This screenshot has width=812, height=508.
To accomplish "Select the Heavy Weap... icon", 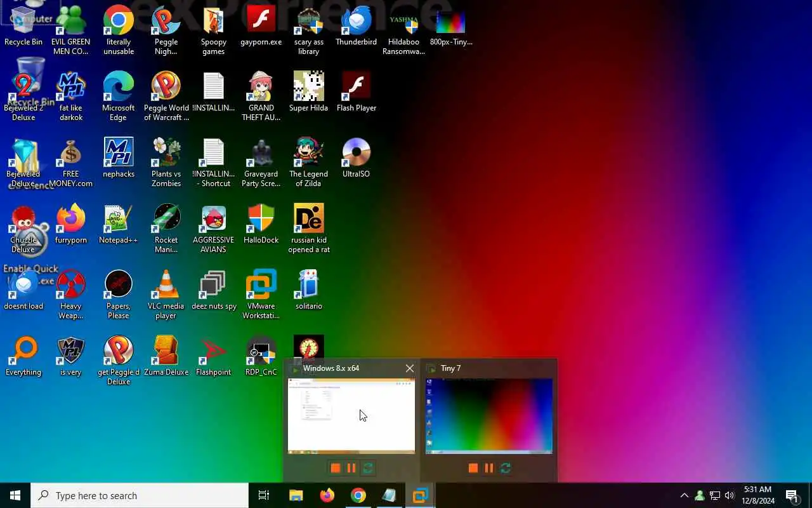I will [70, 295].
